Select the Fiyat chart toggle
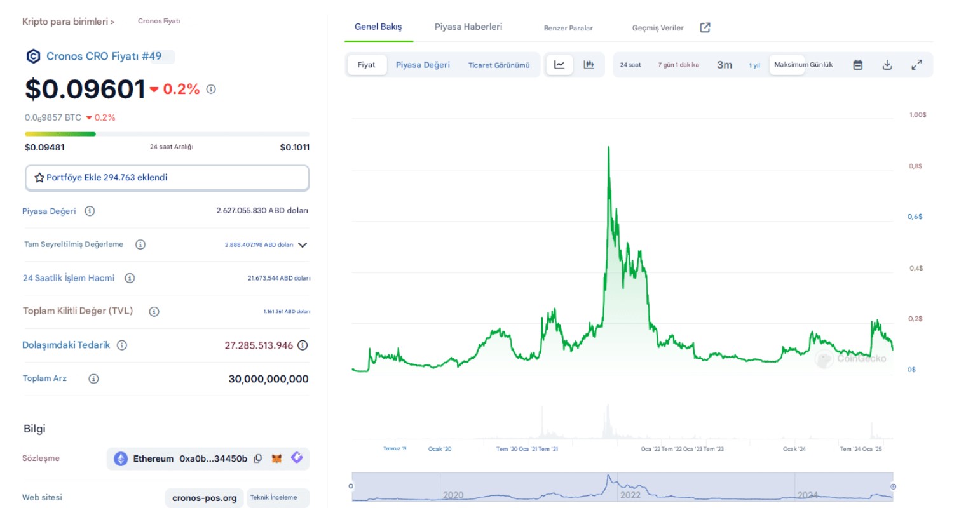Screen dimensions: 980x508 coord(367,65)
